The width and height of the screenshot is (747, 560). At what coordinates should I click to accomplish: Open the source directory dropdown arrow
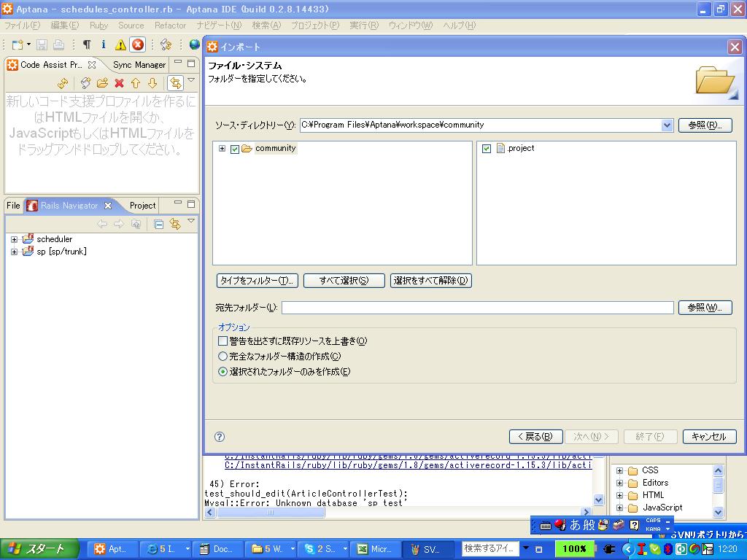(x=667, y=125)
